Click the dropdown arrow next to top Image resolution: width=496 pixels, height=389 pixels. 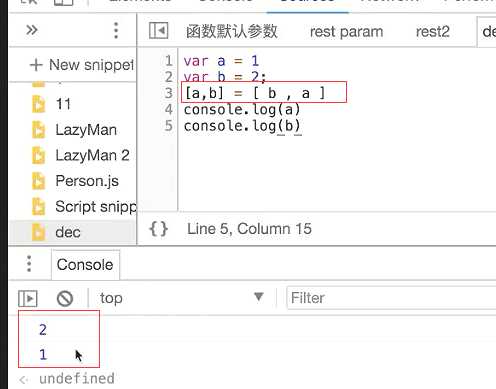tap(259, 297)
